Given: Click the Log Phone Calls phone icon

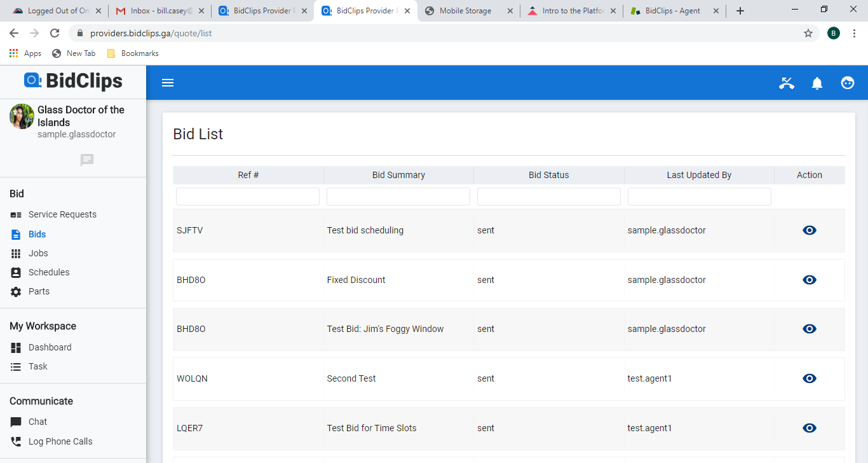Looking at the screenshot, I should pos(16,442).
